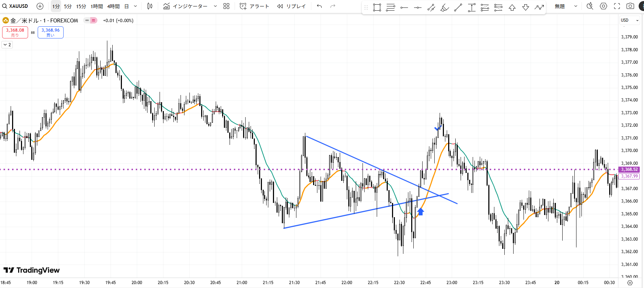The width and height of the screenshot is (644, 288).
Task: Select the trend line tool
Action: click(x=458, y=7)
